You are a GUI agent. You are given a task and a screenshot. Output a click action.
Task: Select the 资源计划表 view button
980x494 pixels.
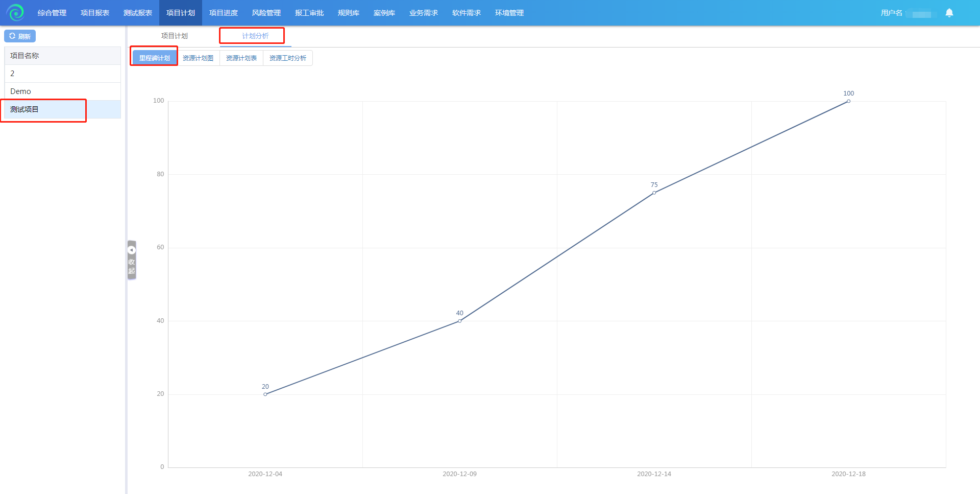coord(241,58)
